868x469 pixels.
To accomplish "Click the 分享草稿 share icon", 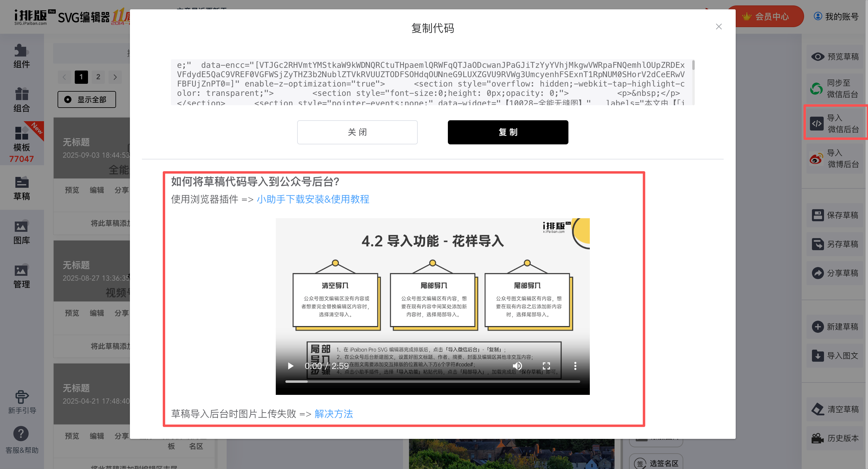I will 817,273.
